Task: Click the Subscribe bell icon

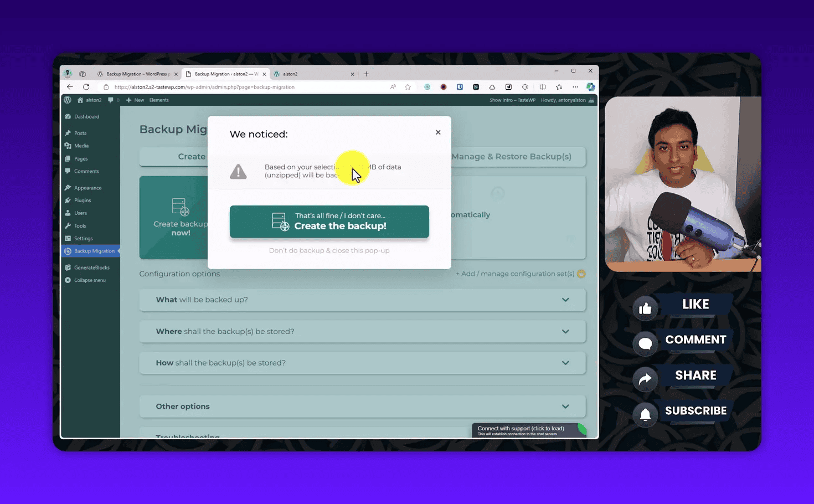Action: click(645, 415)
